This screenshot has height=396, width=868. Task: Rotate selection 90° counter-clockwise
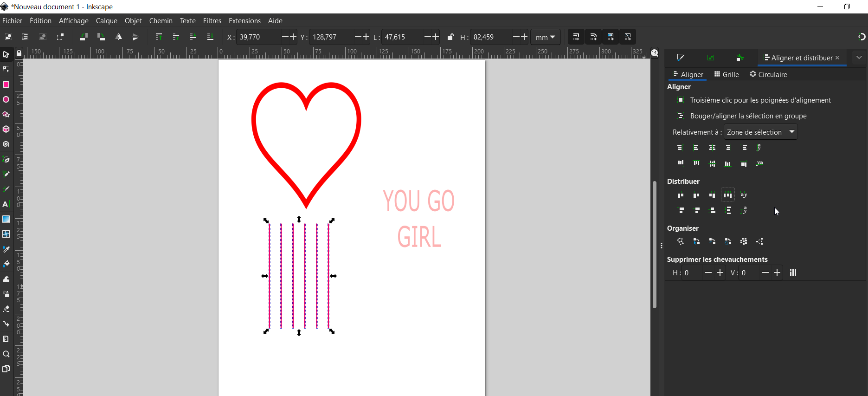click(84, 37)
